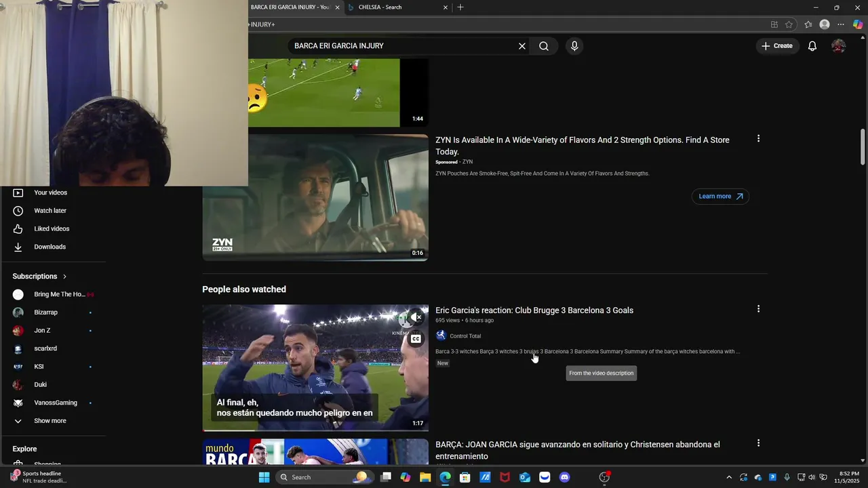The image size is (868, 488).
Task: Click the page vertical scrollbar
Action: coord(863,146)
